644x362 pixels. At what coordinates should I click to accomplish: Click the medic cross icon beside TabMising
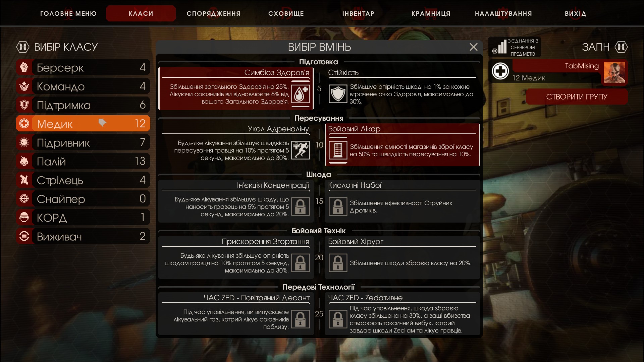pyautogui.click(x=500, y=71)
